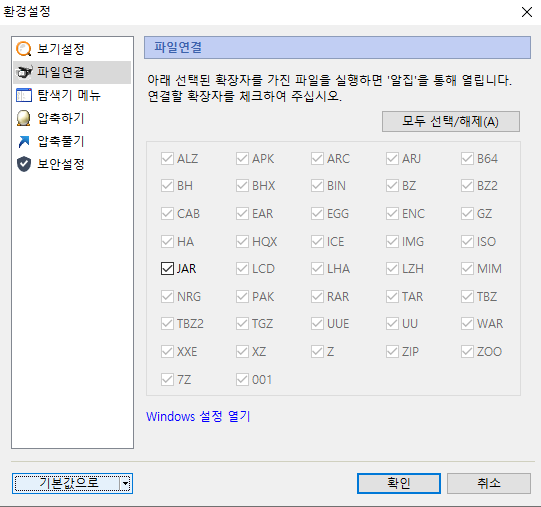
Task: Click the 파일연결 icon in sidebar
Action: [x=24, y=72]
